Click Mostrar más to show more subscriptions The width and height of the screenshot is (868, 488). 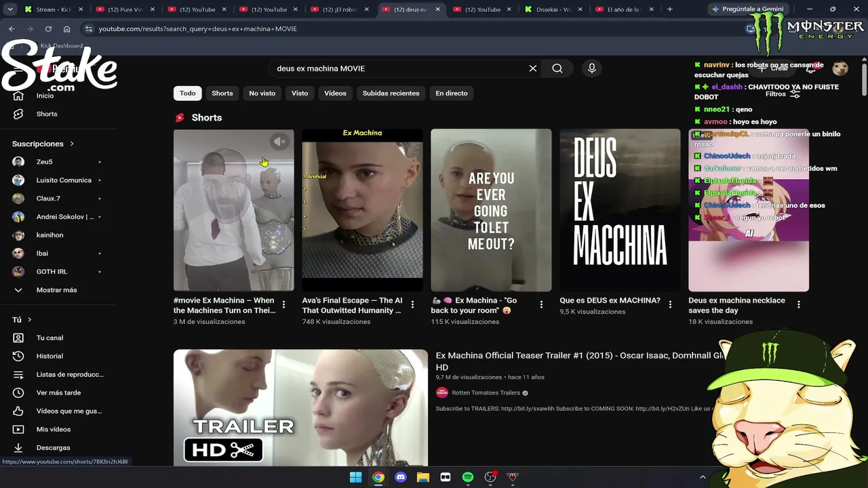(56, 290)
